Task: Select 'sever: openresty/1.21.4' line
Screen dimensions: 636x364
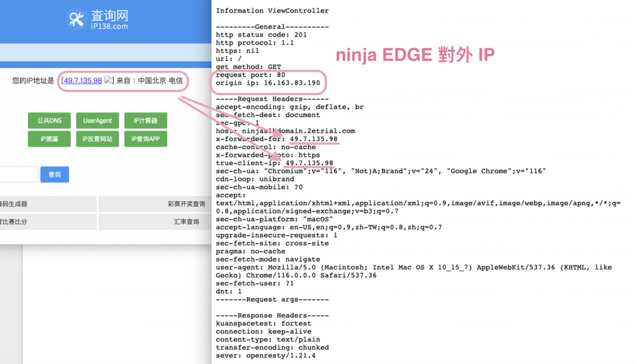Action: click(x=266, y=355)
